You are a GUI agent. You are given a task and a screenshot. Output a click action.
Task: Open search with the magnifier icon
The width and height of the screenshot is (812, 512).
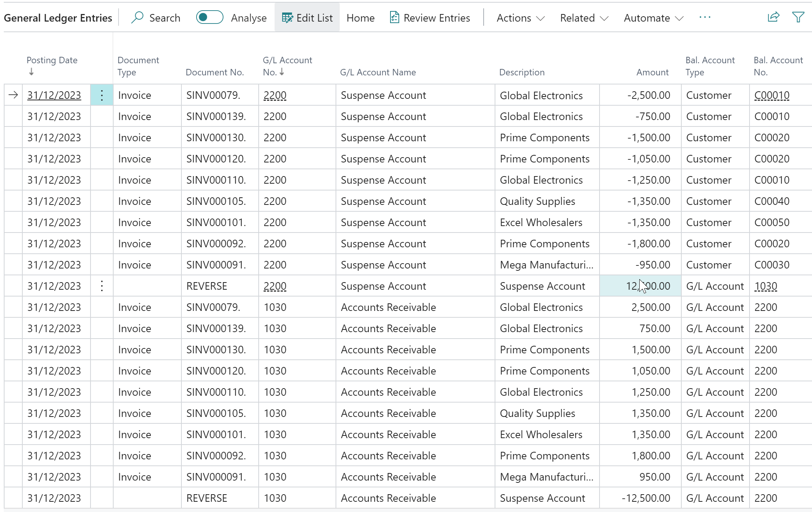pos(138,17)
